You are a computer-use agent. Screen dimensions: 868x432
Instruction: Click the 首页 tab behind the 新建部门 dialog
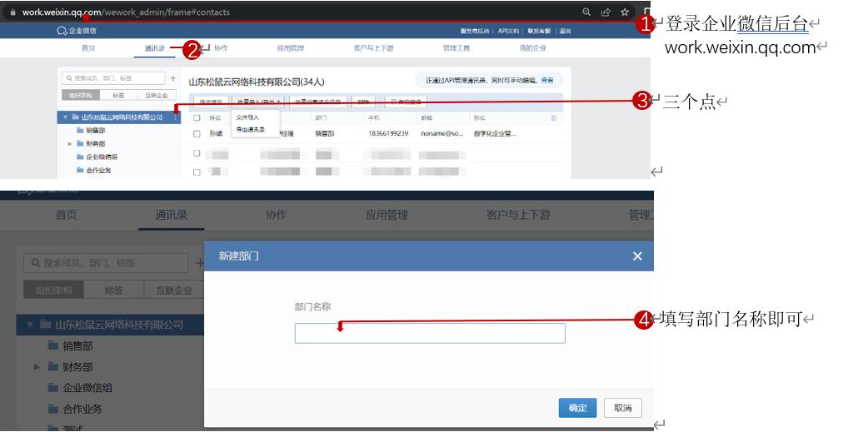point(67,215)
